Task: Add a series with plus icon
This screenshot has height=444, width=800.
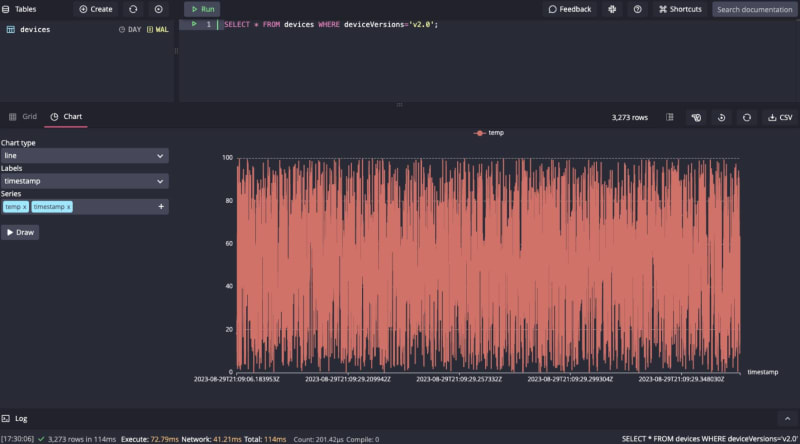Action: pos(161,207)
